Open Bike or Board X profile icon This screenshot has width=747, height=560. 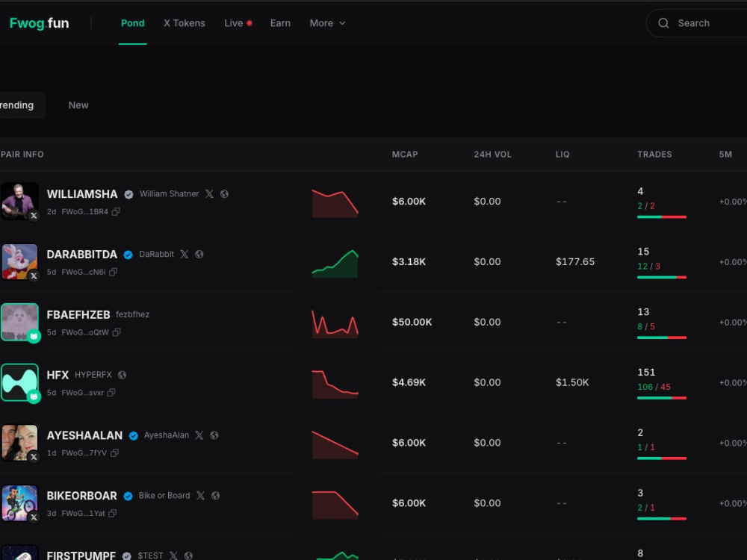(200, 496)
